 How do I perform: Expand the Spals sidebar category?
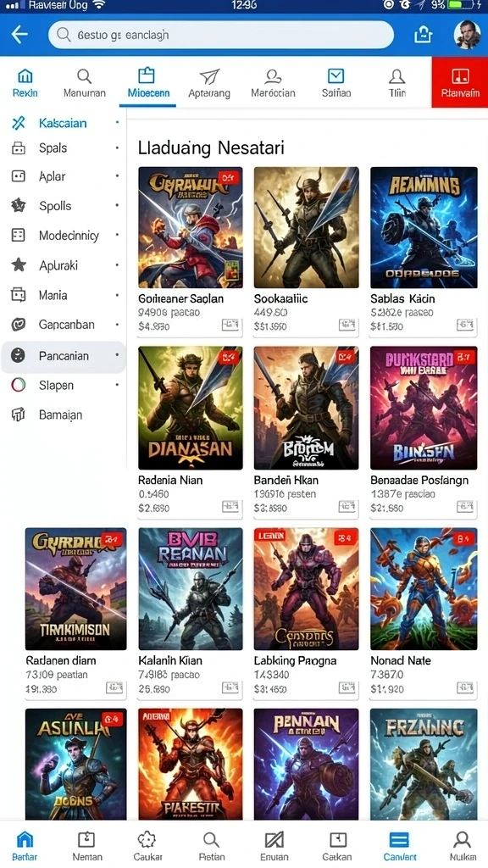(64, 148)
